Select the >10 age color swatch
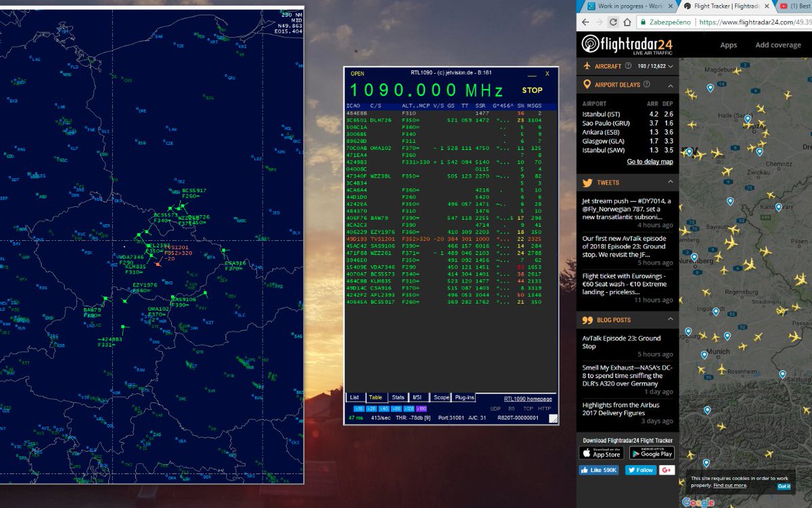 [x=359, y=409]
